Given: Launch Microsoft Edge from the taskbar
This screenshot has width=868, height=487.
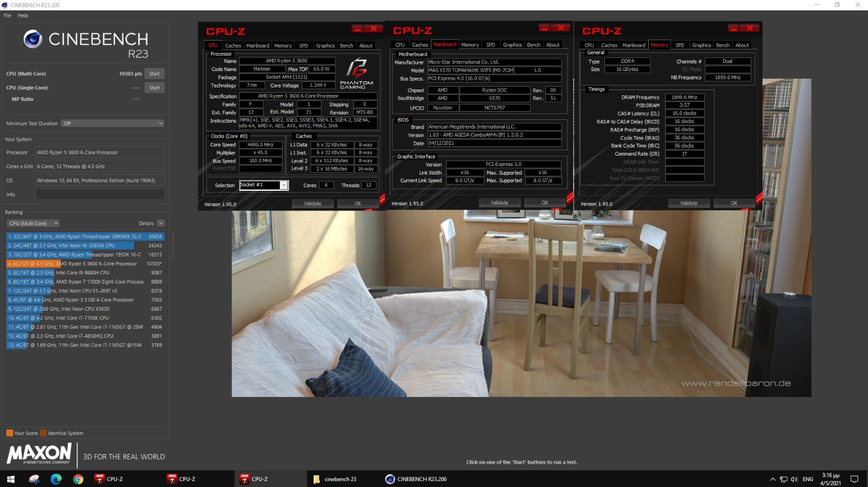Looking at the screenshot, I should (x=56, y=479).
